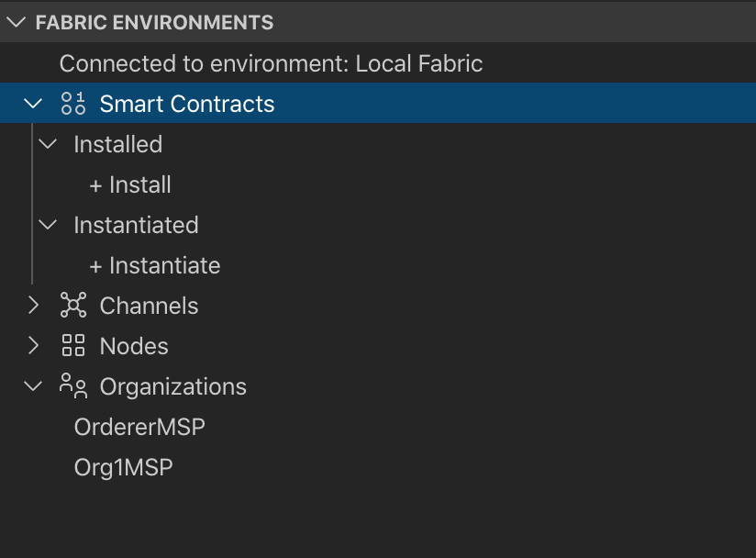Click the Fabric Environments panel header title
The width and height of the screenshot is (756, 558).
(x=154, y=23)
